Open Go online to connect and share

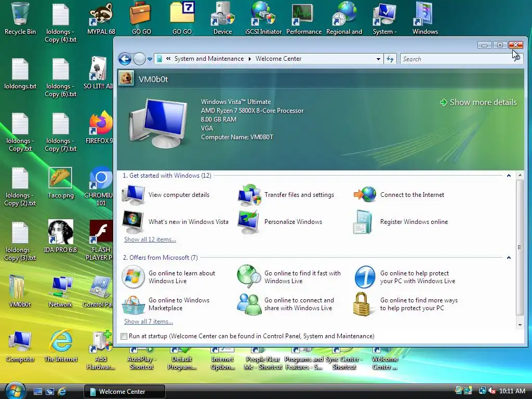tap(286, 304)
